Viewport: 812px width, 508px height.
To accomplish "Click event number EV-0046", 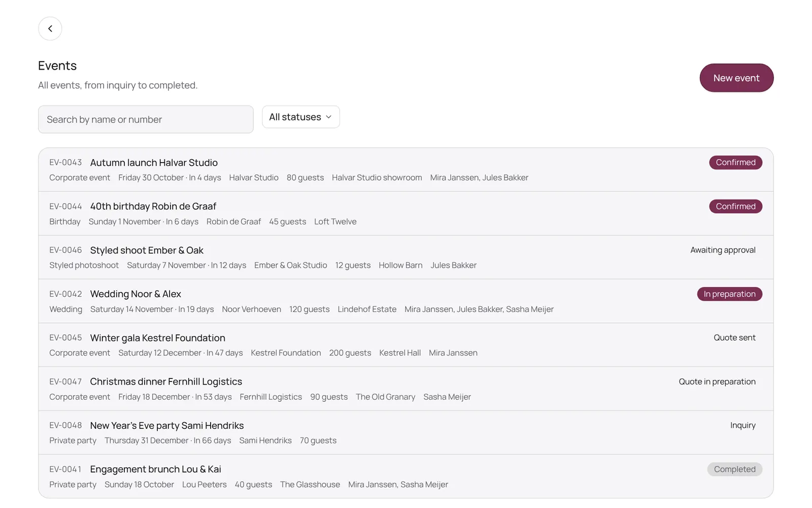I will [x=65, y=250].
